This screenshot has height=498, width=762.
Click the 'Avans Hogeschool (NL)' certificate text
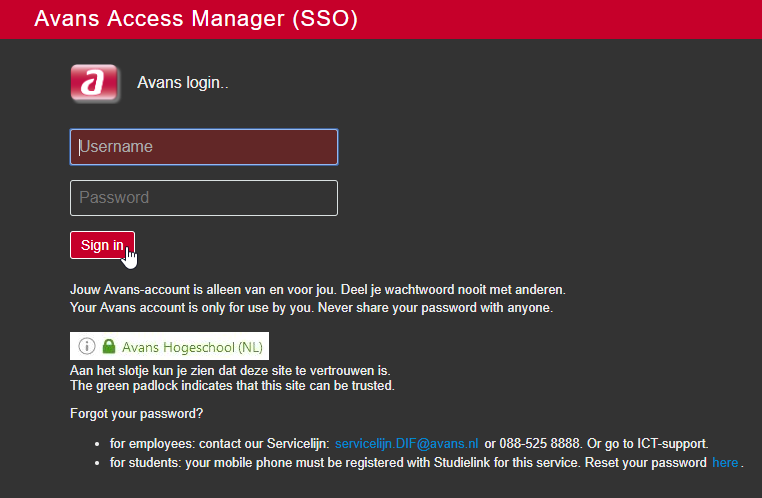[x=192, y=347]
